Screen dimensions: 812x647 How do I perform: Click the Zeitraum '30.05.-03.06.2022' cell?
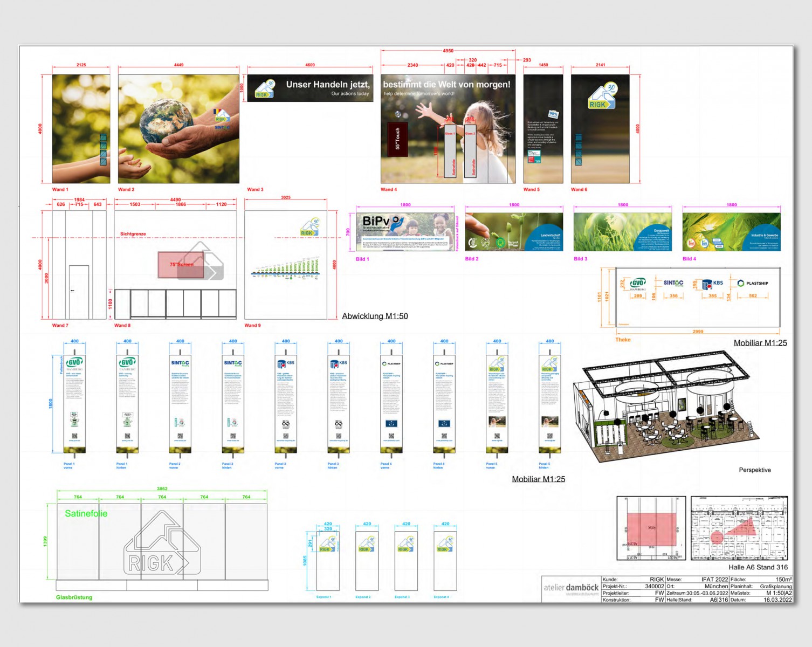tap(707, 593)
